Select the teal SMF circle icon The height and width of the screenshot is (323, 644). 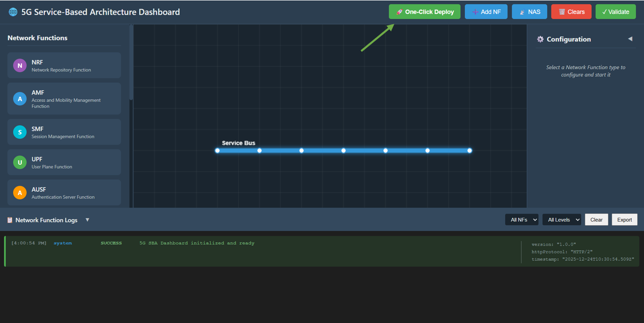[19, 132]
